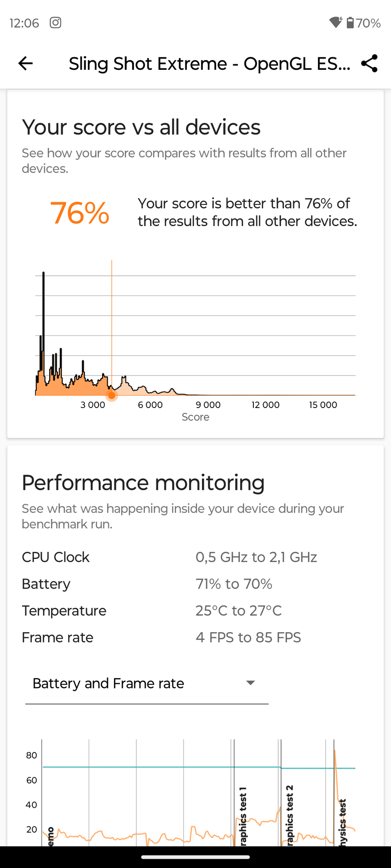The width and height of the screenshot is (391, 868).
Task: Tap the Frame rate row
Action: (x=57, y=637)
